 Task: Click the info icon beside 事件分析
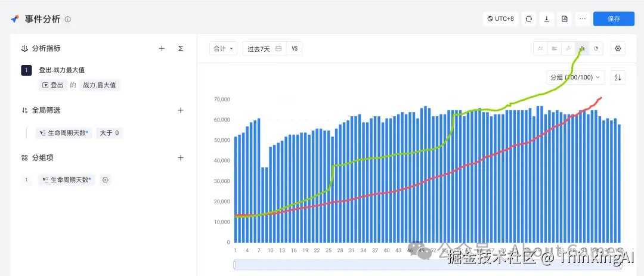pyautogui.click(x=68, y=19)
